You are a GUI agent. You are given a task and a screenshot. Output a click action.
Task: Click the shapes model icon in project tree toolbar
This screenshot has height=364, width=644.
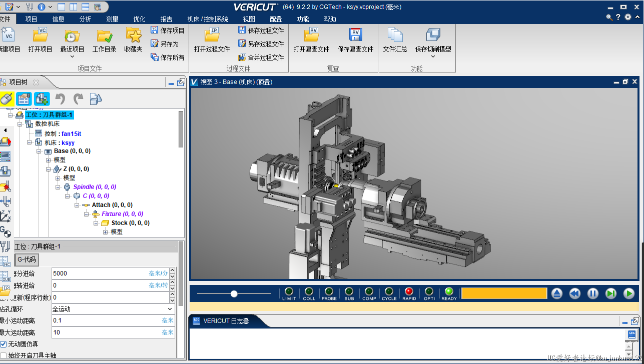(x=96, y=99)
